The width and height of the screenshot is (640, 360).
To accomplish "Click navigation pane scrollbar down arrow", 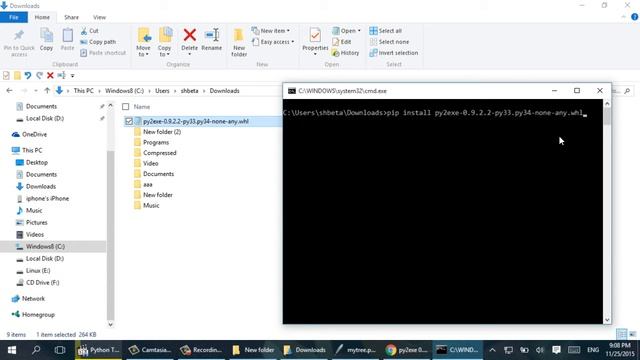I will coord(110,324).
